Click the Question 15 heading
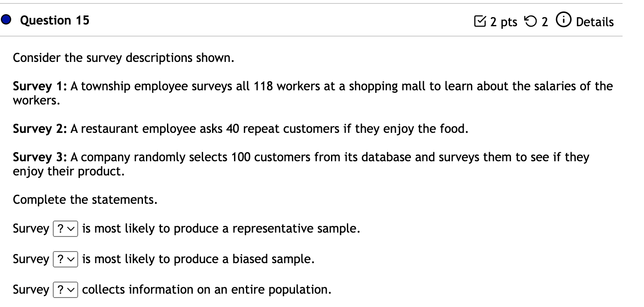 pos(55,20)
